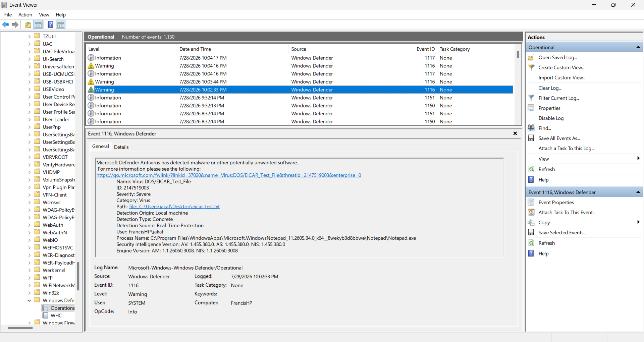Select the WER-Diagnost tree item
Viewport: 644px width, 342px height.
59,255
